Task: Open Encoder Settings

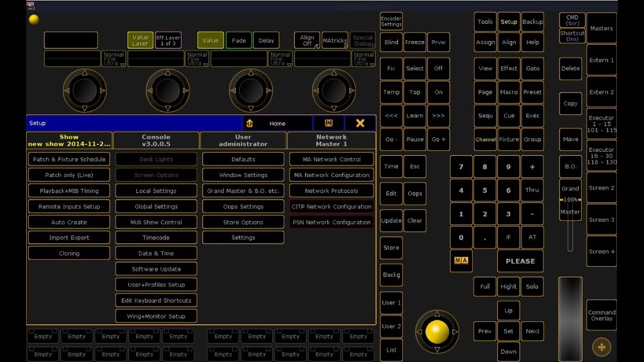Action: [x=391, y=22]
